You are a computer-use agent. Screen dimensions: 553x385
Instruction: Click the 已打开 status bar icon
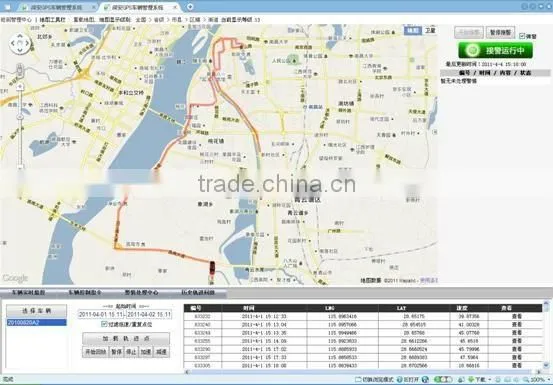[x=400, y=379]
